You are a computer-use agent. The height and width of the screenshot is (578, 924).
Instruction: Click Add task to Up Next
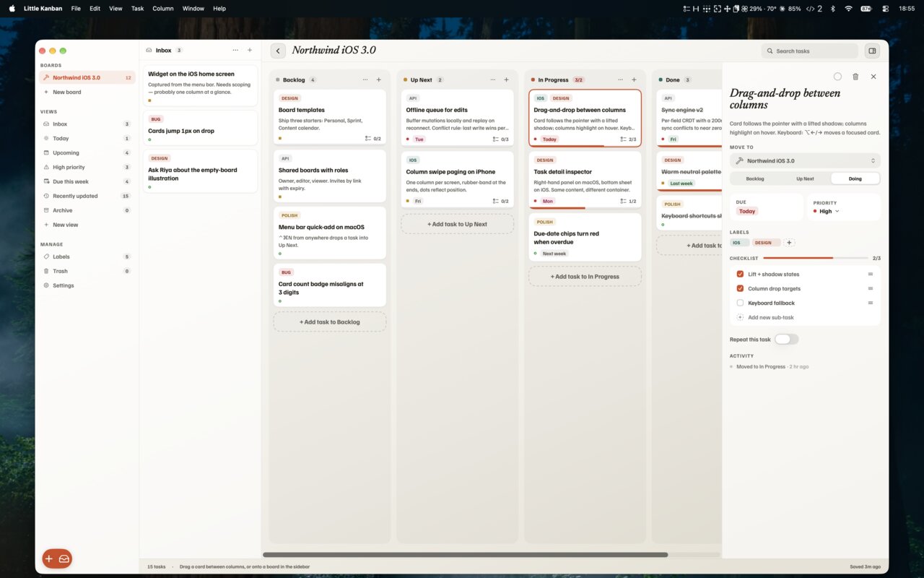pos(458,224)
